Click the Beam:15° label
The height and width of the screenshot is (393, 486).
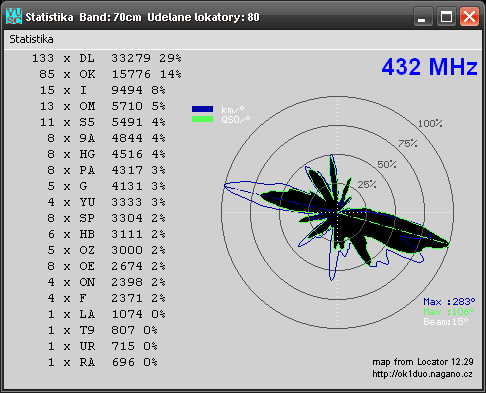pos(446,322)
